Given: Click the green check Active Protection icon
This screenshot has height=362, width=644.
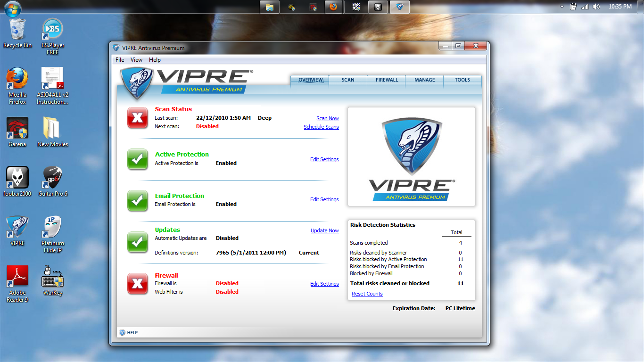Looking at the screenshot, I should [138, 159].
